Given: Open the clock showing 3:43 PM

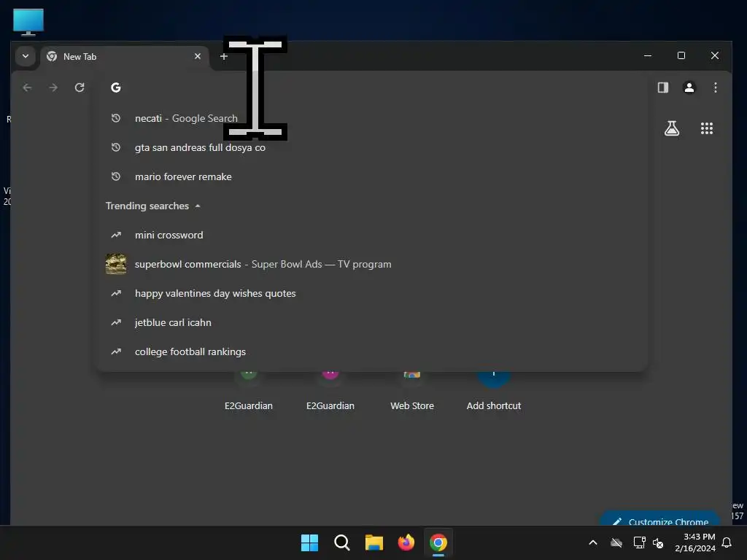Looking at the screenshot, I should [x=695, y=542].
